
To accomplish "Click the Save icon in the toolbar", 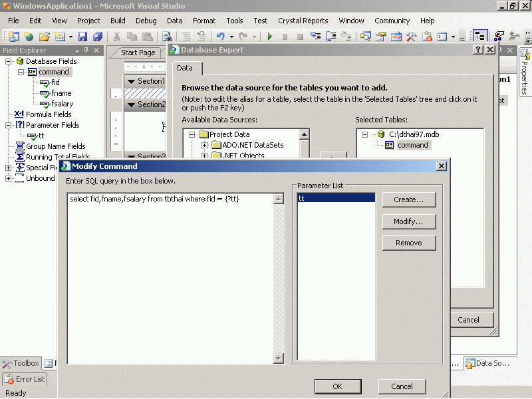I will (x=82, y=37).
